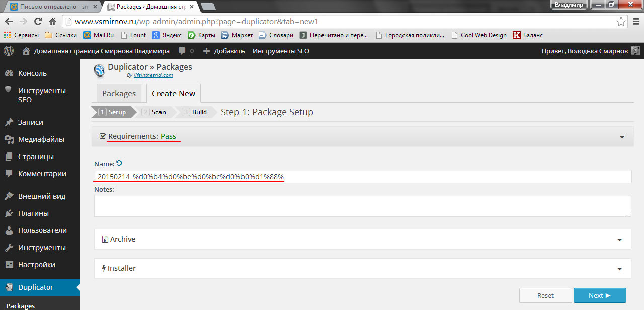The width and height of the screenshot is (644, 310).
Task: Click Archive panel dropdown arrow
Action: [x=620, y=240]
